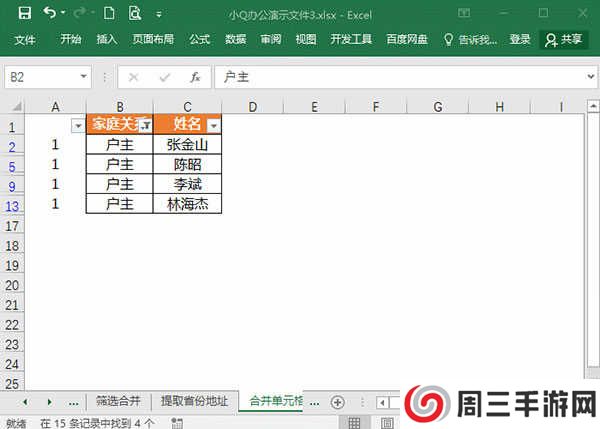The height and width of the screenshot is (429, 600).
Task: Click the 登录 sign-in link
Action: pyautogui.click(x=520, y=40)
